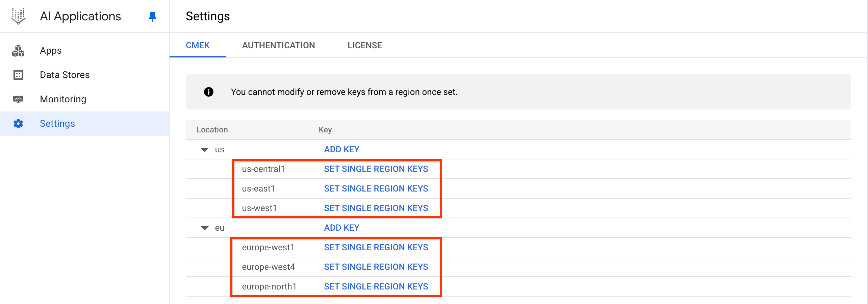
Task: Set single region keys for us-east1
Action: click(x=376, y=188)
